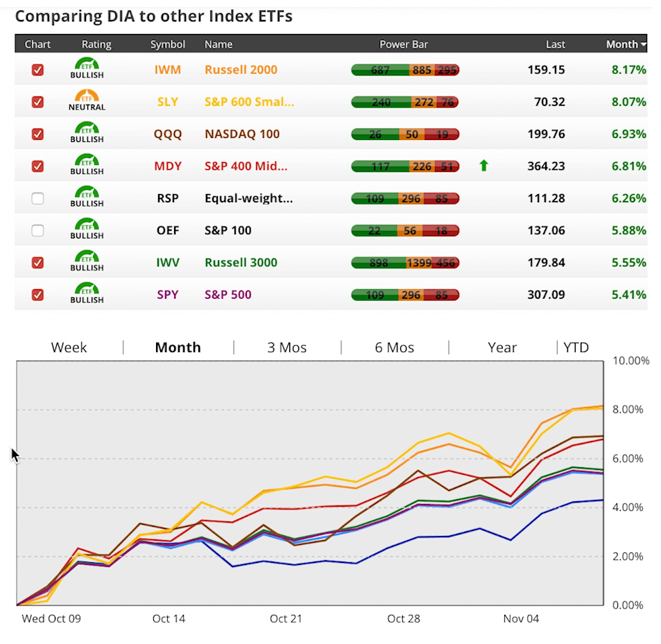Image resolution: width=661 pixels, height=644 pixels.
Task: Switch chart to YTD timeframe
Action: 576,347
